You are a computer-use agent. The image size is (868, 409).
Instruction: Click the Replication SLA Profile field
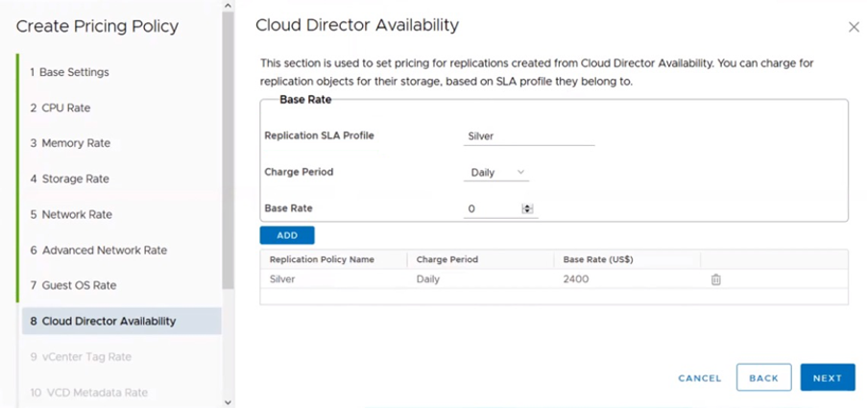click(528, 136)
